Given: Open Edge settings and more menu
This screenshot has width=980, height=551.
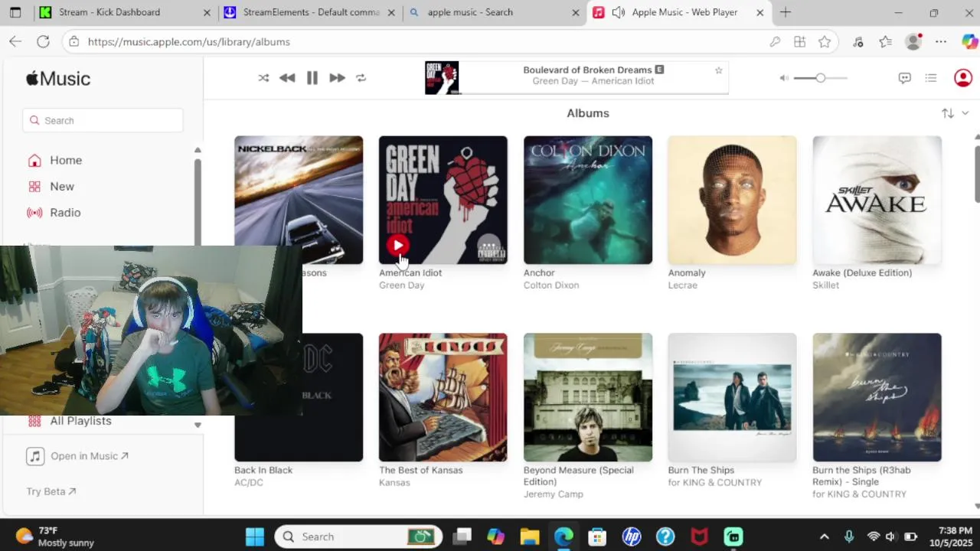Looking at the screenshot, I should pyautogui.click(x=941, y=42).
